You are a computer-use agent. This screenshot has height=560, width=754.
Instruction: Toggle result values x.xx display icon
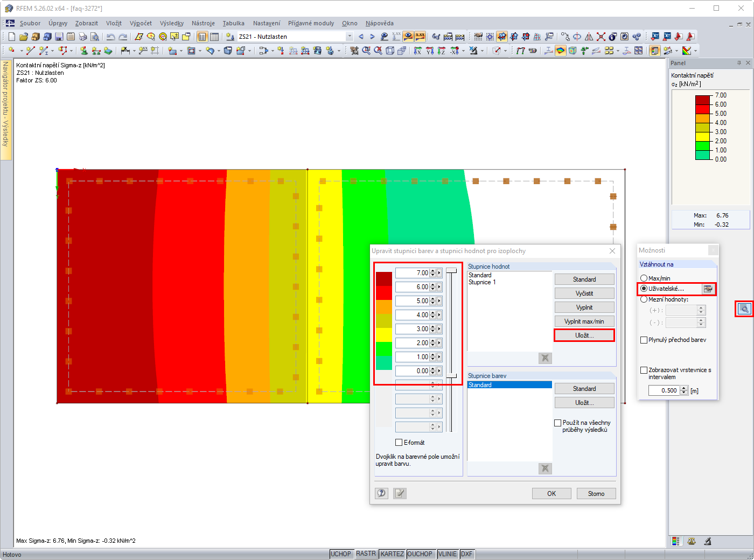(420, 37)
